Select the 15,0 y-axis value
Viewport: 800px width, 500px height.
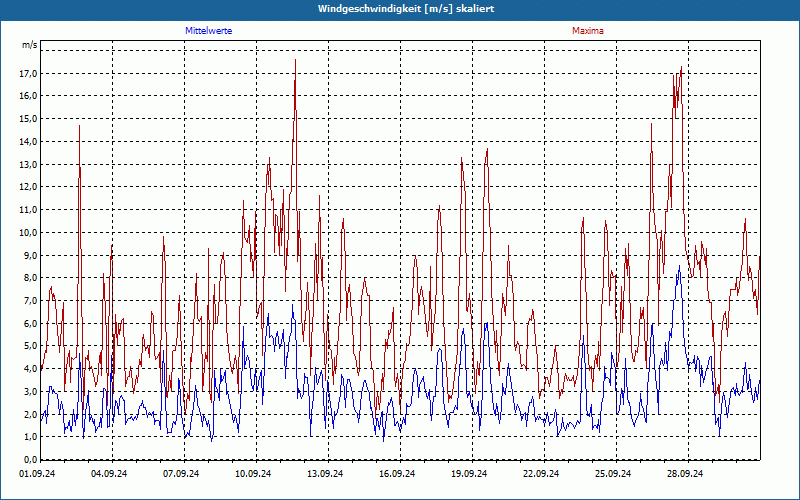28,119
